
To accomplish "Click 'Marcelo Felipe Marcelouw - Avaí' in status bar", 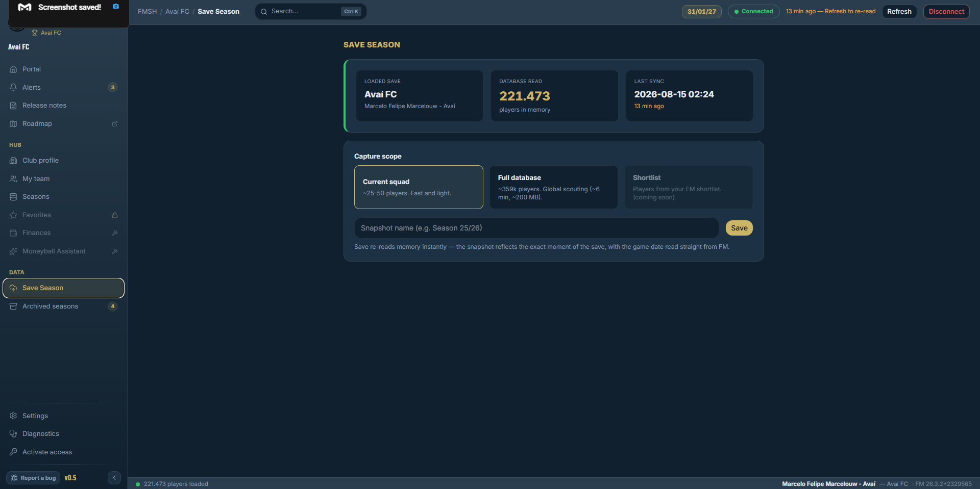I will point(828,484).
